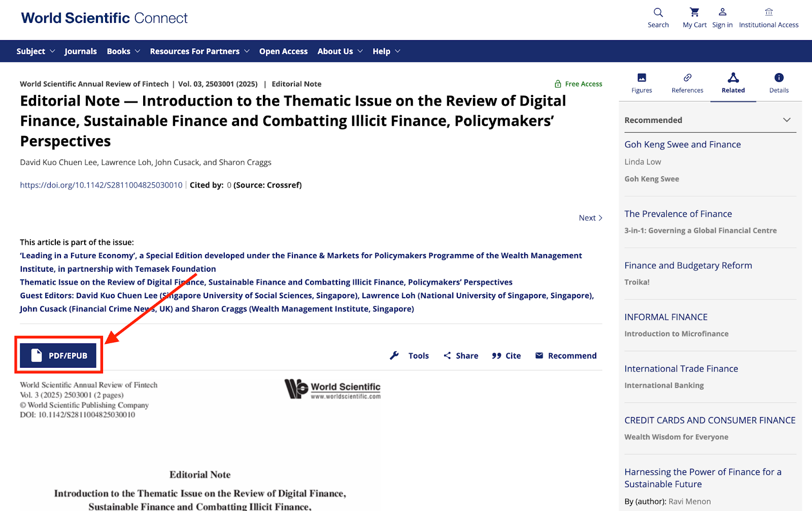Click the Search magnifier icon
Viewport: 812px width, 511px height.
click(658, 13)
